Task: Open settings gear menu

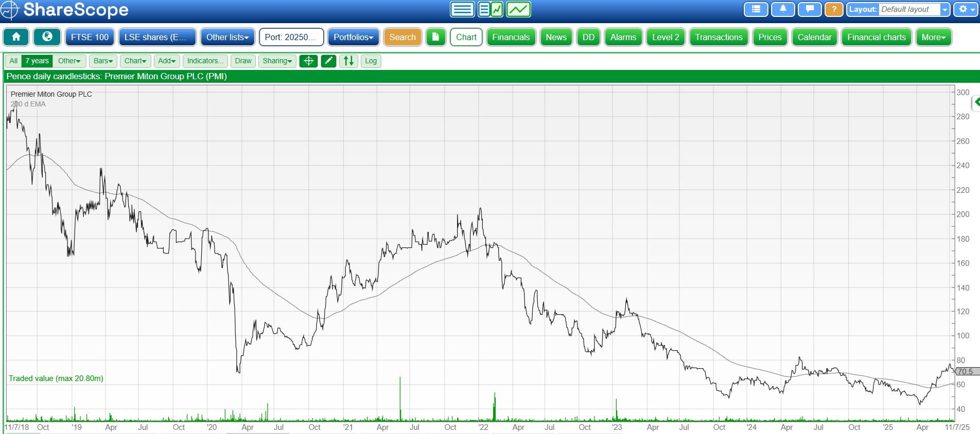Action: [966, 9]
